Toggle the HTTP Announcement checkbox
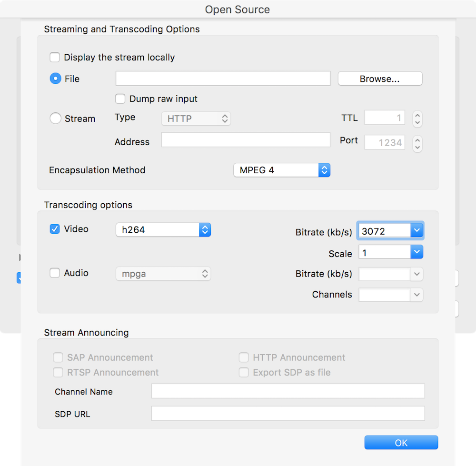 pos(244,357)
